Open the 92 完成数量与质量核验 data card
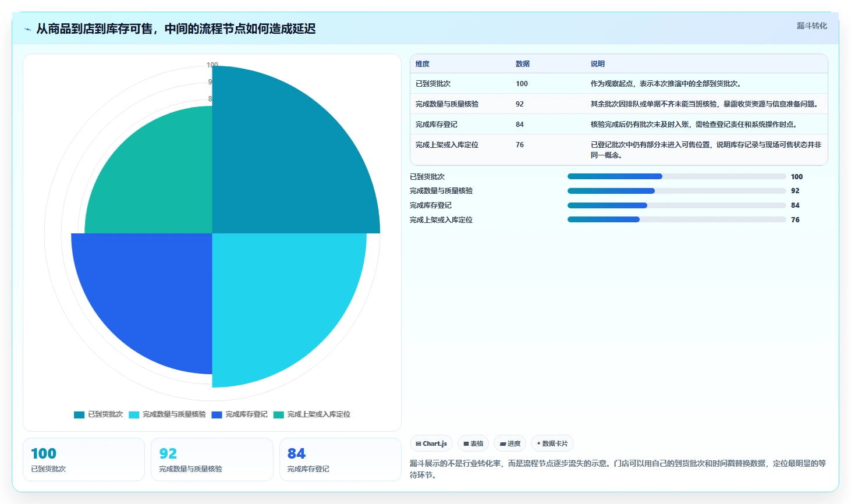This screenshot has height=504, width=851. 212,460
